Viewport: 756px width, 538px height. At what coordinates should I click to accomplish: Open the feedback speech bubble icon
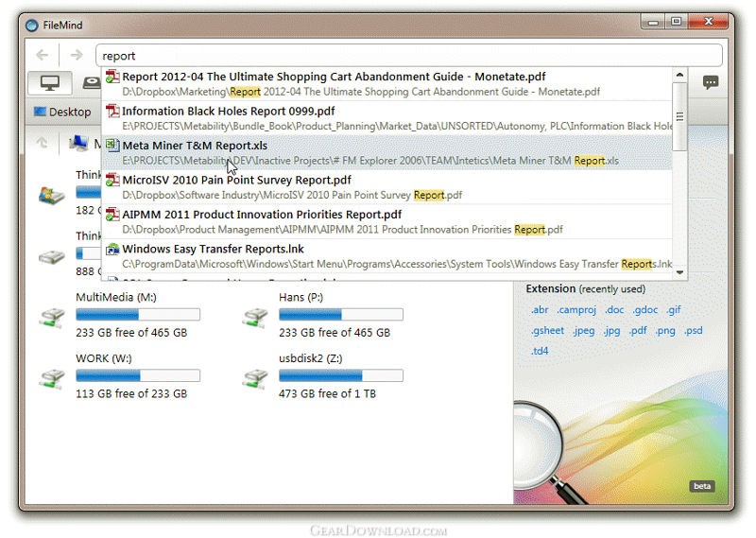pos(711,82)
